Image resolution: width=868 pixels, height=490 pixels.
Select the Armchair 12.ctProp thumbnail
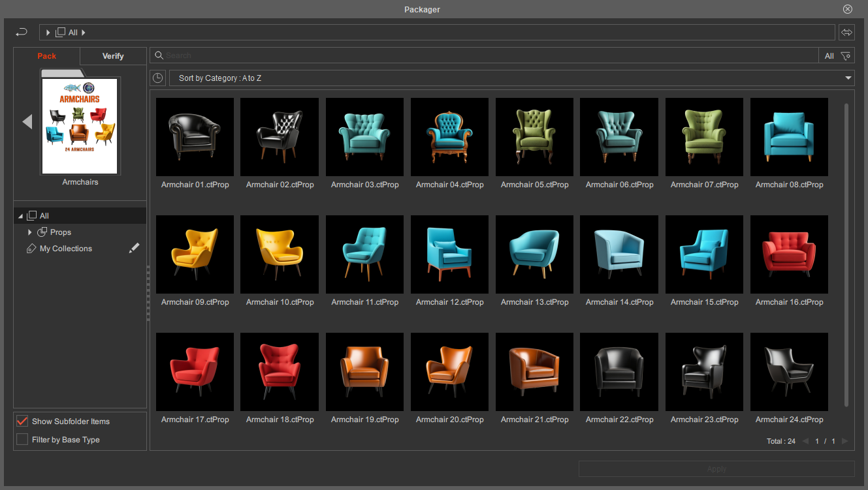pyautogui.click(x=450, y=254)
